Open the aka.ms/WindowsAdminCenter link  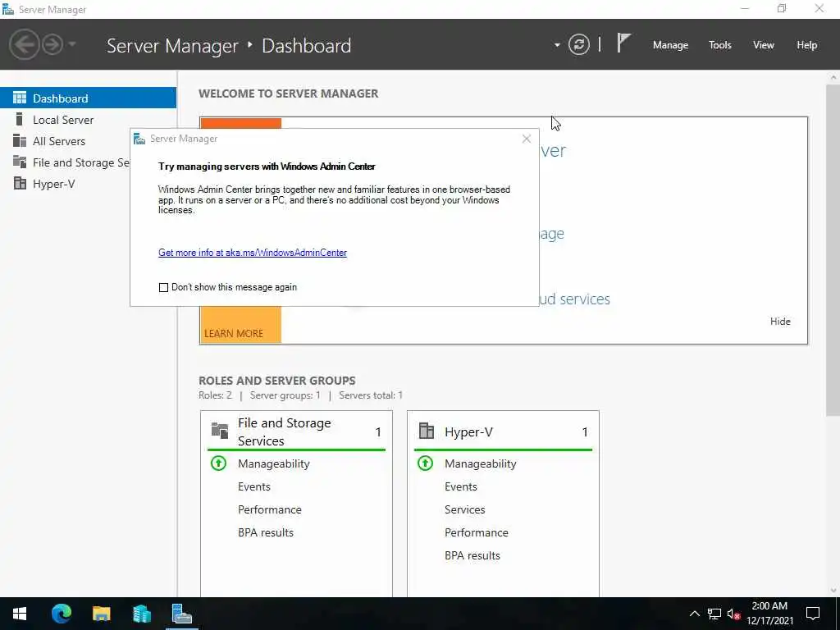click(x=253, y=253)
